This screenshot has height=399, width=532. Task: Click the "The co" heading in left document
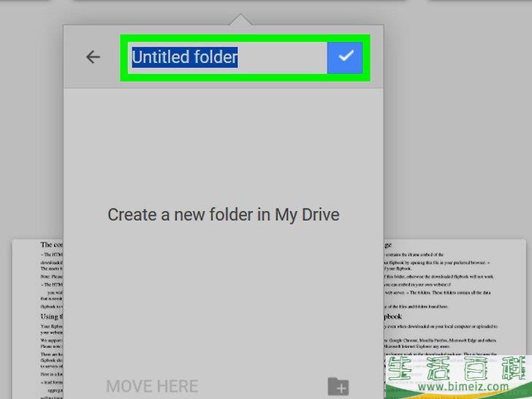(51, 246)
